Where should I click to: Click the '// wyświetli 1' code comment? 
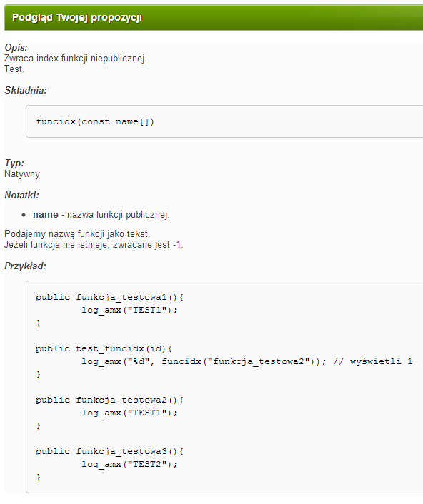pos(373,362)
